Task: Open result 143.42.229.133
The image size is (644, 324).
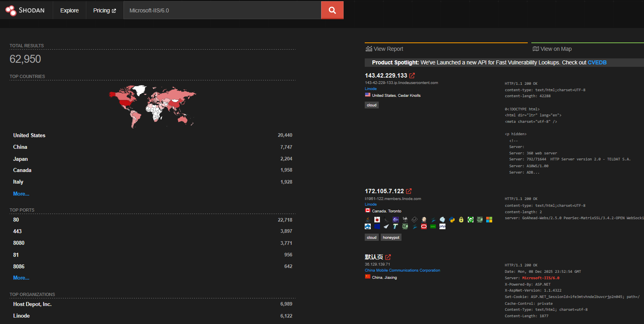Action: coord(386,75)
